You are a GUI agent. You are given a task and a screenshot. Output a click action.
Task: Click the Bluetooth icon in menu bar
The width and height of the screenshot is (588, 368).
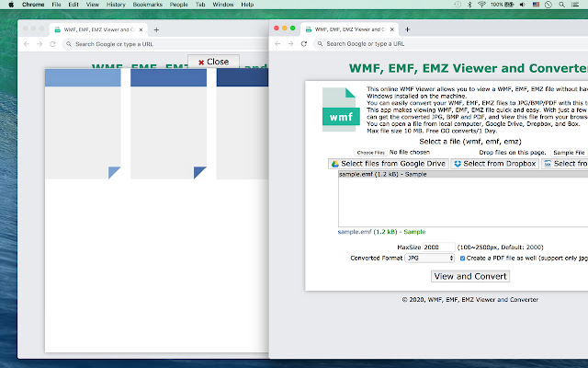point(469,5)
